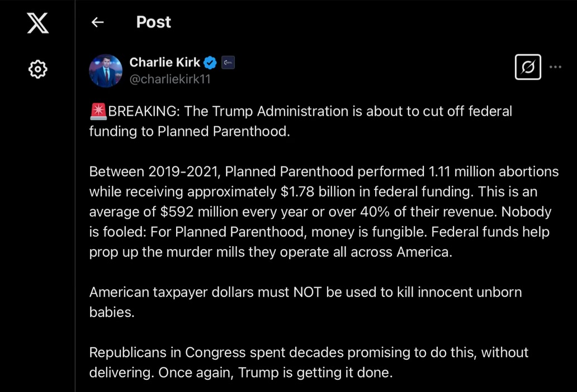Open the three-dot more options menu
Image resolution: width=577 pixels, height=392 pixels.
pos(555,67)
